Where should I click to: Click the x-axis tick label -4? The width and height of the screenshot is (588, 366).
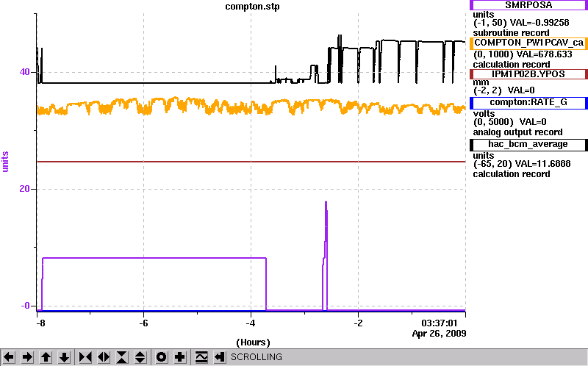[x=251, y=323]
